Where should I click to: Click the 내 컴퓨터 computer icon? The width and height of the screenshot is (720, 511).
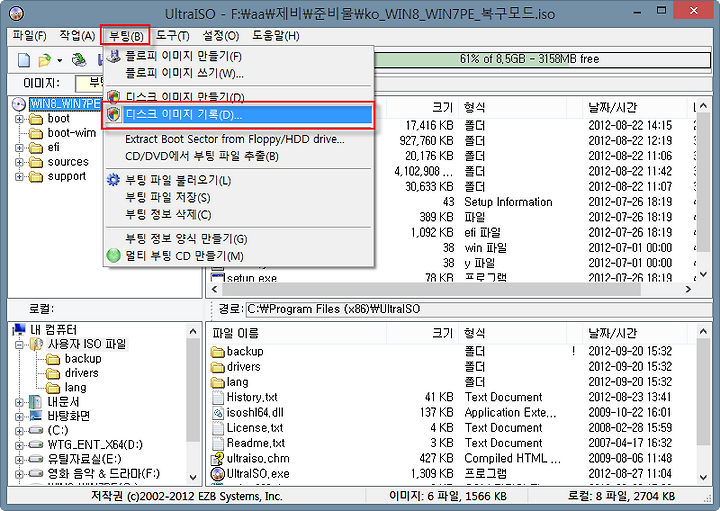point(19,329)
